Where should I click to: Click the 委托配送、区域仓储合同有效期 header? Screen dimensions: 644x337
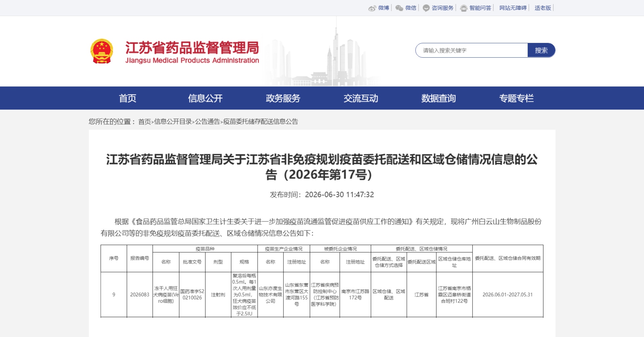point(507,258)
